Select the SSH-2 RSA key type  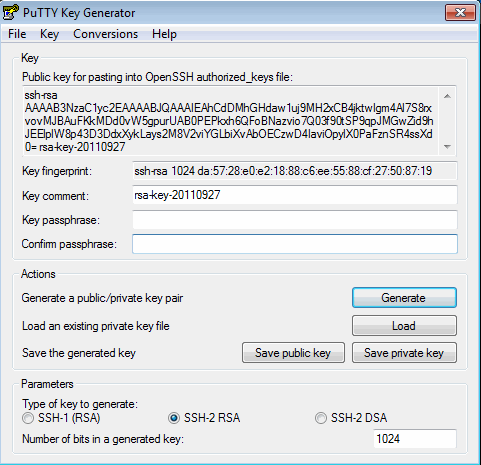[x=204, y=418]
